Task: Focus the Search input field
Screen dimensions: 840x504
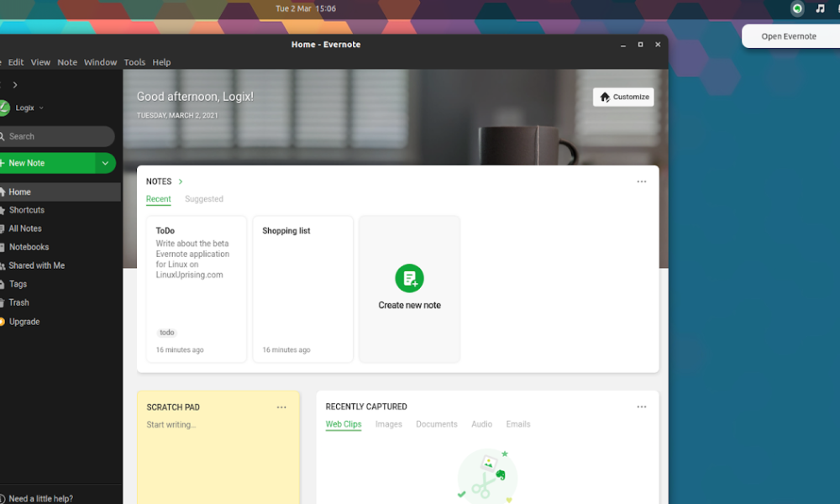Action: pos(57,137)
